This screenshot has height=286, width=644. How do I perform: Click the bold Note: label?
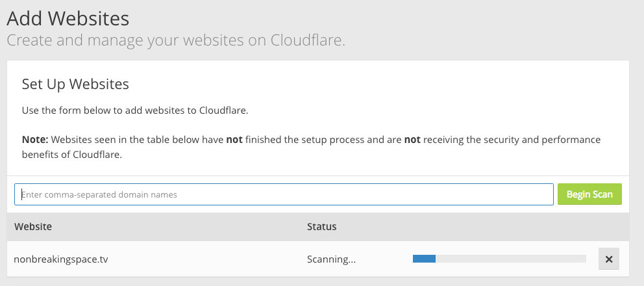35,140
